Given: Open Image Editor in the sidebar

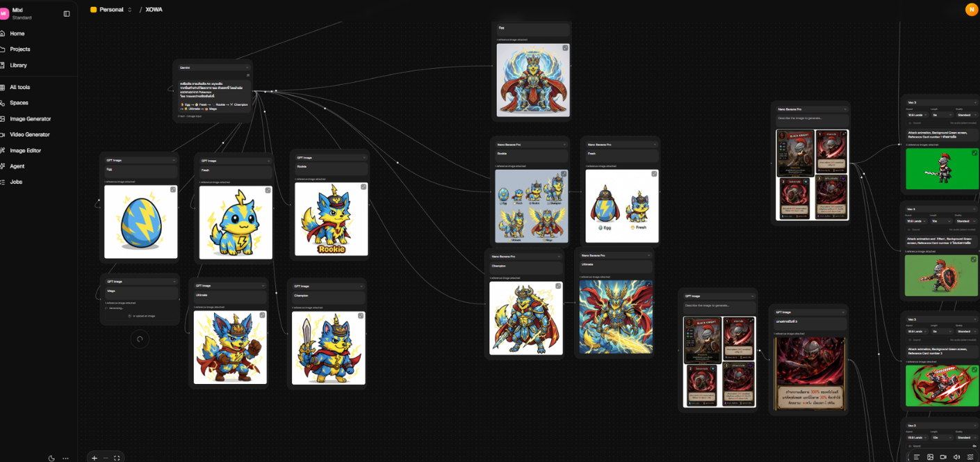Looking at the screenshot, I should pyautogui.click(x=25, y=150).
